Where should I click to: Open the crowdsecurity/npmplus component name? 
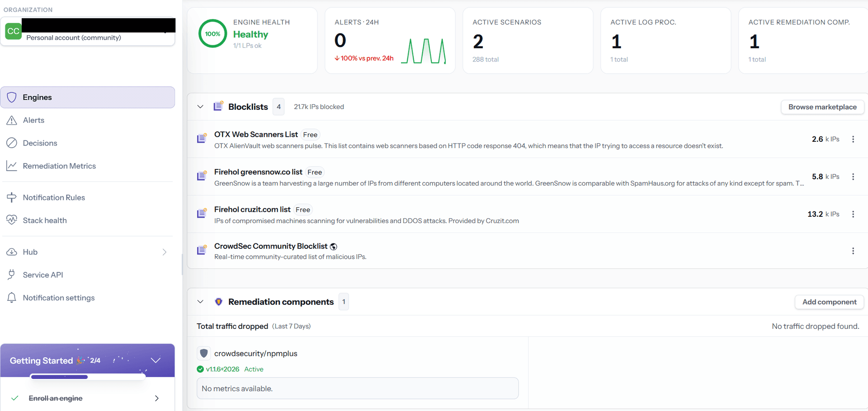point(256,353)
